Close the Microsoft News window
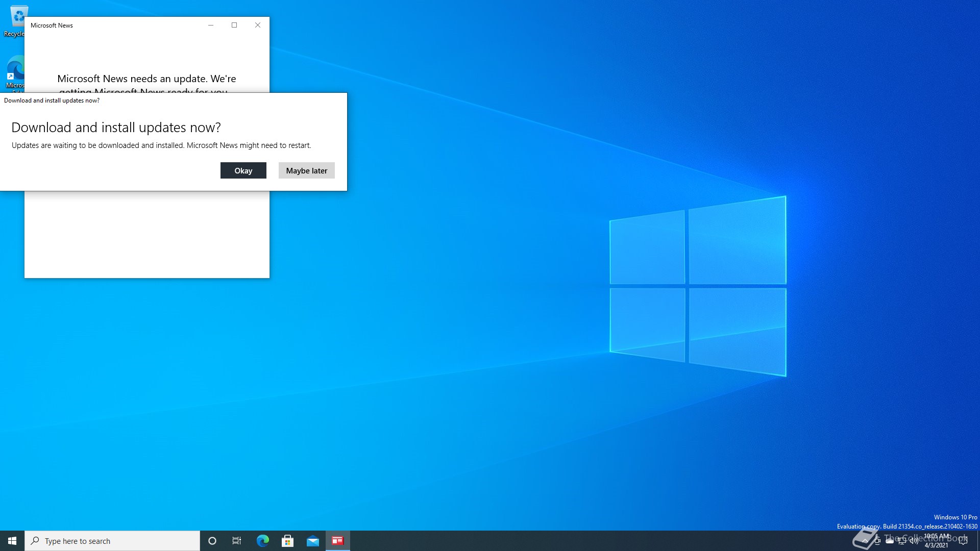The height and width of the screenshot is (551, 980). coord(258,25)
